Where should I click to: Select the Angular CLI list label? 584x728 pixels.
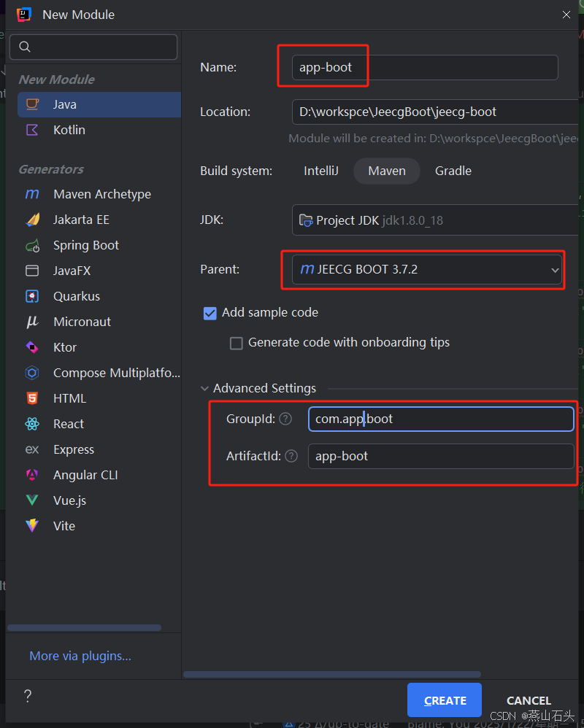click(85, 475)
